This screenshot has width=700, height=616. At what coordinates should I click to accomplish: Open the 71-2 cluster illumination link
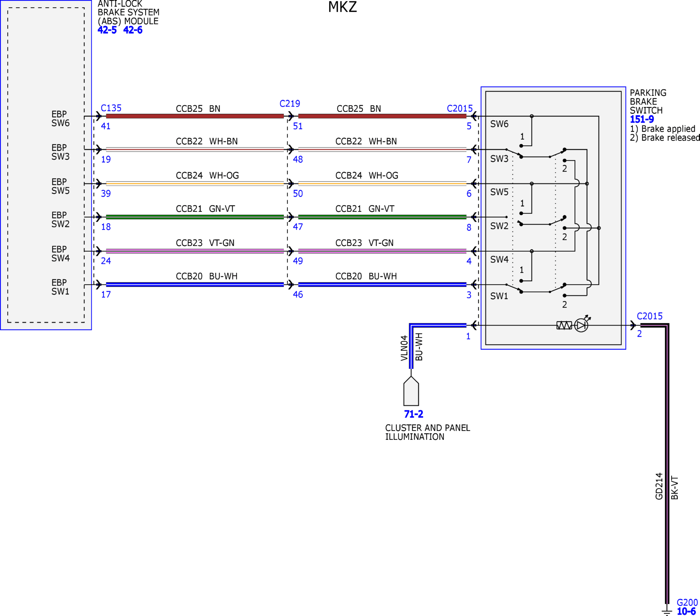point(413,414)
